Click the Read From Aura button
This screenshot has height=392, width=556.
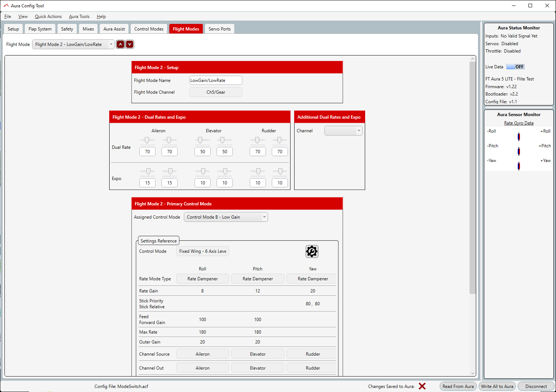tap(458, 386)
